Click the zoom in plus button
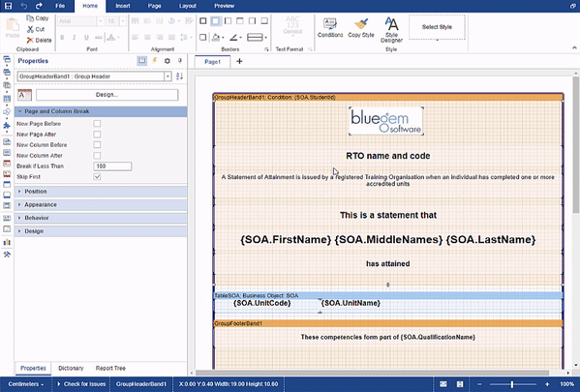 tap(547, 384)
